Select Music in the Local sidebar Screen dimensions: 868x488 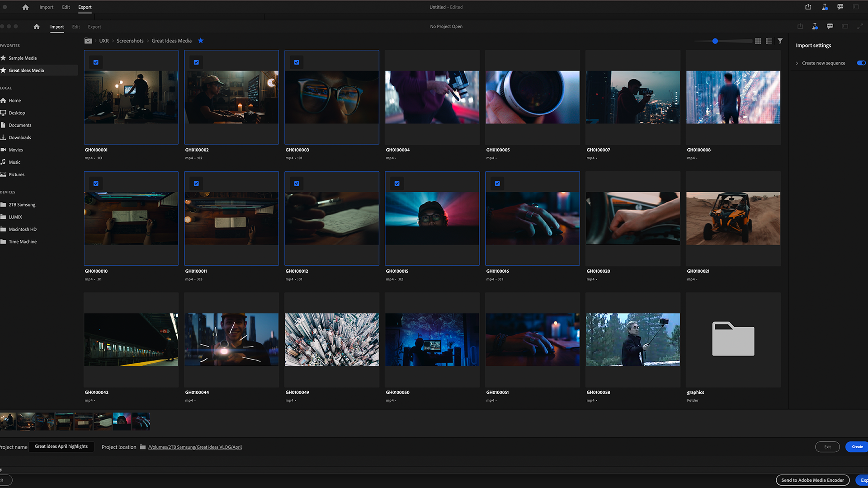tap(14, 162)
